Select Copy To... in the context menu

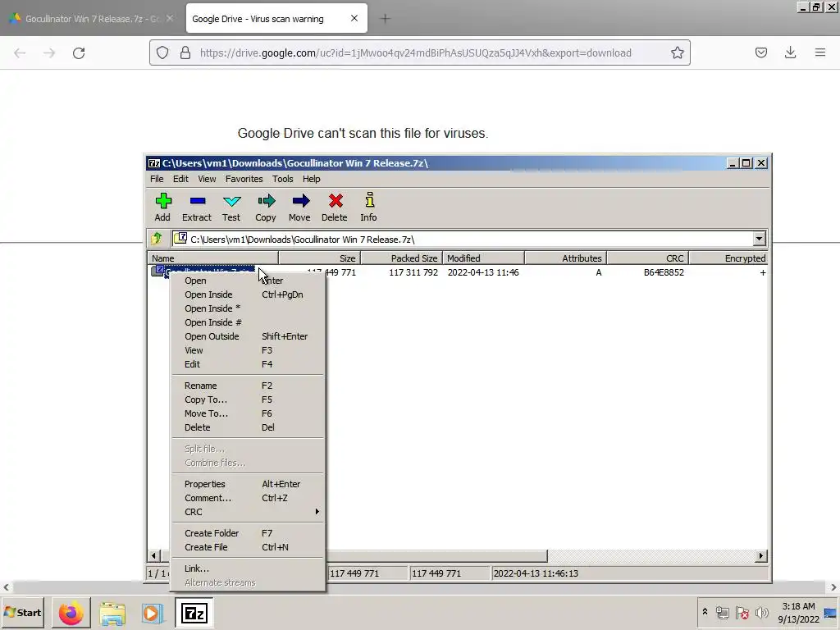click(x=248, y=399)
